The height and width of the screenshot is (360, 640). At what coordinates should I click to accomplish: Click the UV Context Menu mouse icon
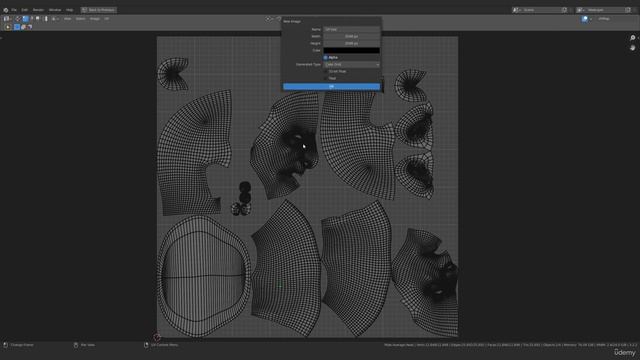(x=146, y=345)
